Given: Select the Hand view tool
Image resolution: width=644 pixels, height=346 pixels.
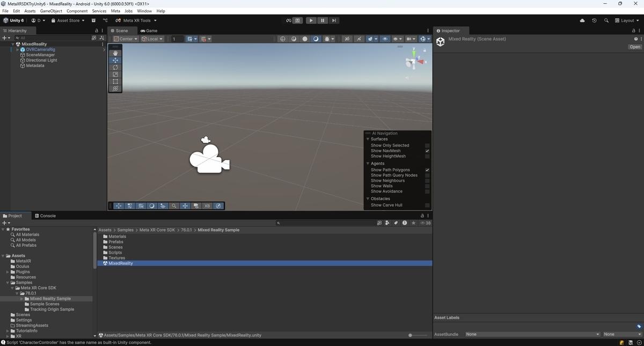Looking at the screenshot, I should tap(115, 53).
